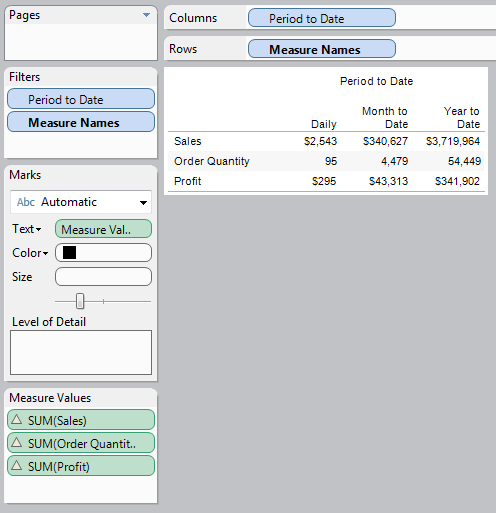Click the black color swatch
The image size is (496, 513).
pyautogui.click(x=69, y=252)
